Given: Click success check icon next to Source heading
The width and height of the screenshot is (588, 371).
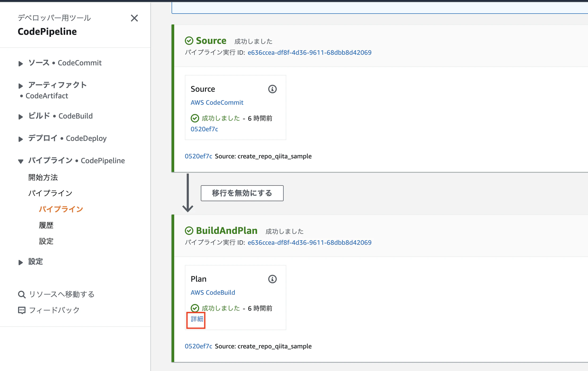Looking at the screenshot, I should coord(189,41).
